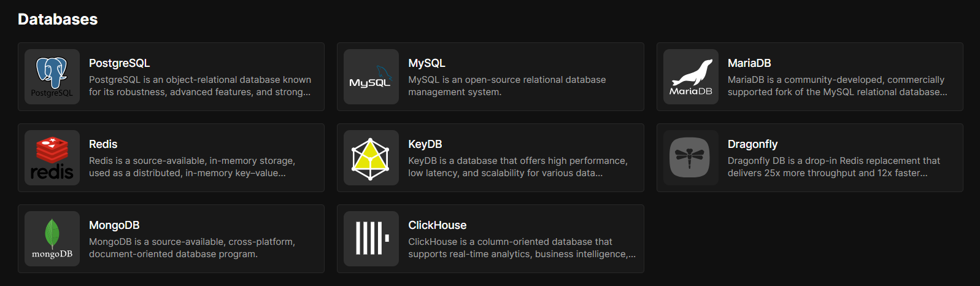Viewport: 980px width, 286px height.
Task: Choose the Dragonfly title text
Action: [752, 144]
